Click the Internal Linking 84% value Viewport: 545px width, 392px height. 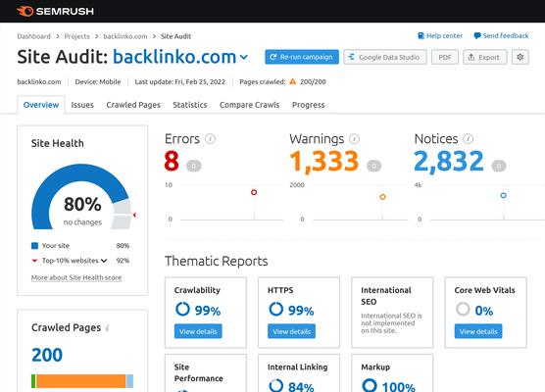pyautogui.click(x=301, y=387)
